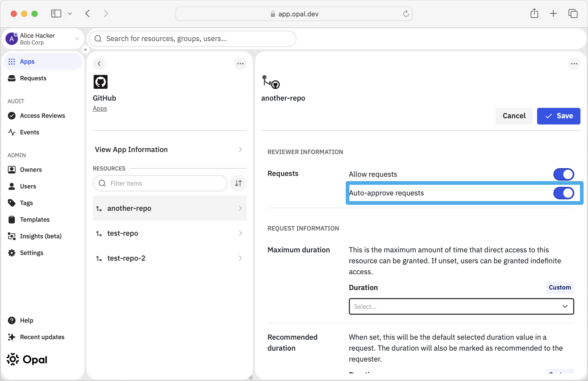The width and height of the screenshot is (588, 381).
Task: Open Safari tab group dropdown arrow
Action: pyautogui.click(x=70, y=14)
